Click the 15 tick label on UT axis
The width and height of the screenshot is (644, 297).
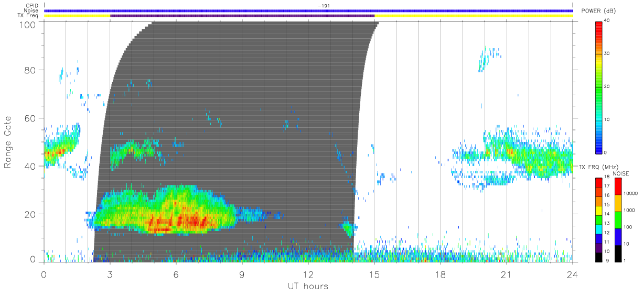click(x=374, y=274)
